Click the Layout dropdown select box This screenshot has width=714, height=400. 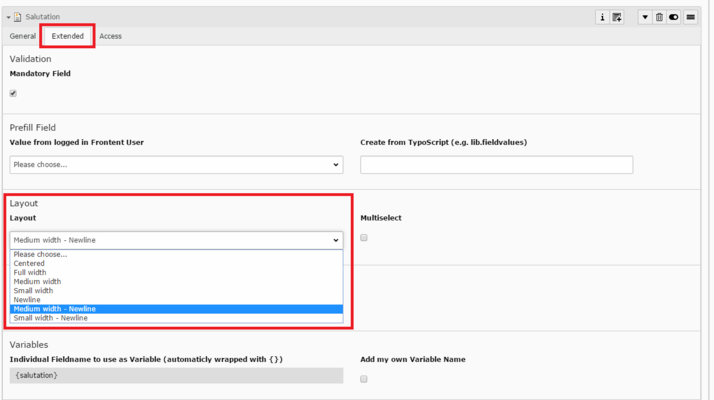tap(176, 240)
